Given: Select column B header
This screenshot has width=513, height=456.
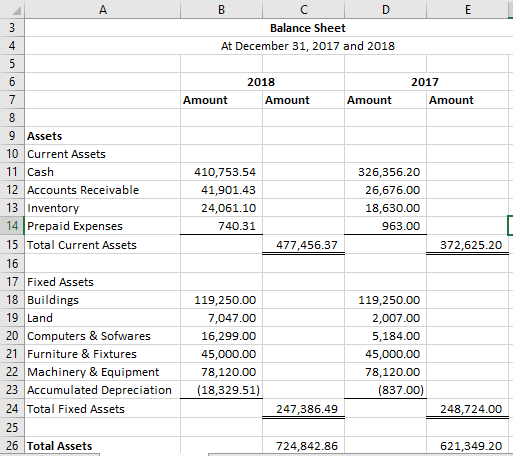Looking at the screenshot, I should pos(221,9).
